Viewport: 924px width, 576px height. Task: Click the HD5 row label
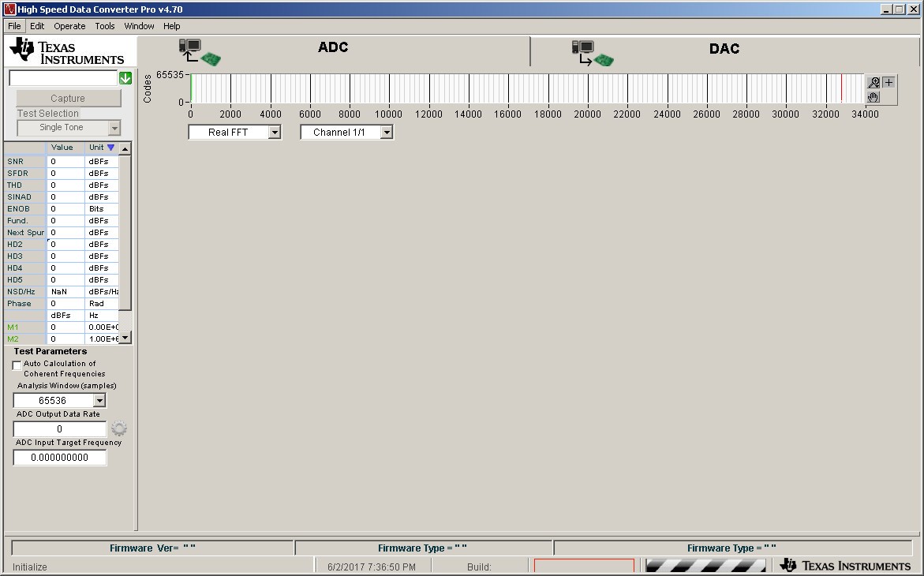[x=25, y=279]
